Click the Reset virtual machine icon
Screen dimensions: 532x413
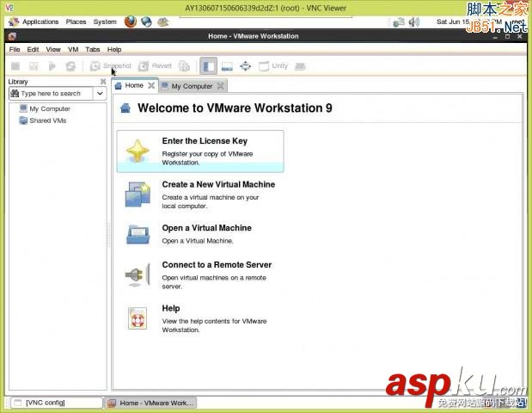click(70, 66)
